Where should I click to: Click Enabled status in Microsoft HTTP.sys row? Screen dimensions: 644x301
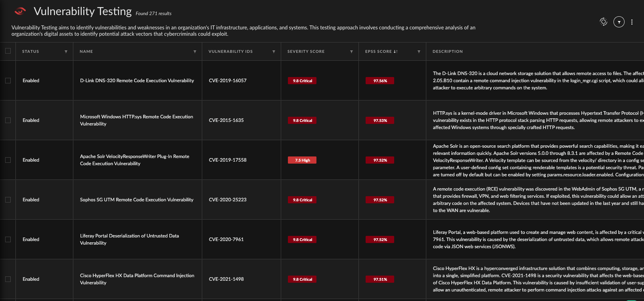(31, 120)
